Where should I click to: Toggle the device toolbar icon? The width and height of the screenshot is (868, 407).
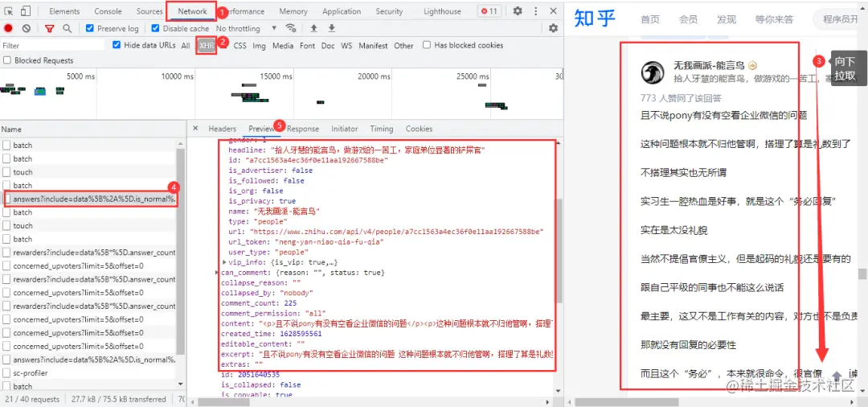[27, 11]
